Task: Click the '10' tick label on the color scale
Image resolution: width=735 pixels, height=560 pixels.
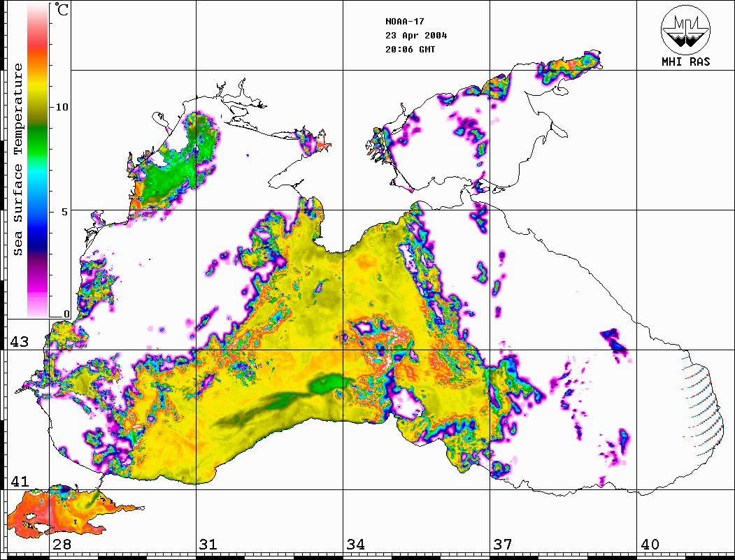Action: coord(62,107)
